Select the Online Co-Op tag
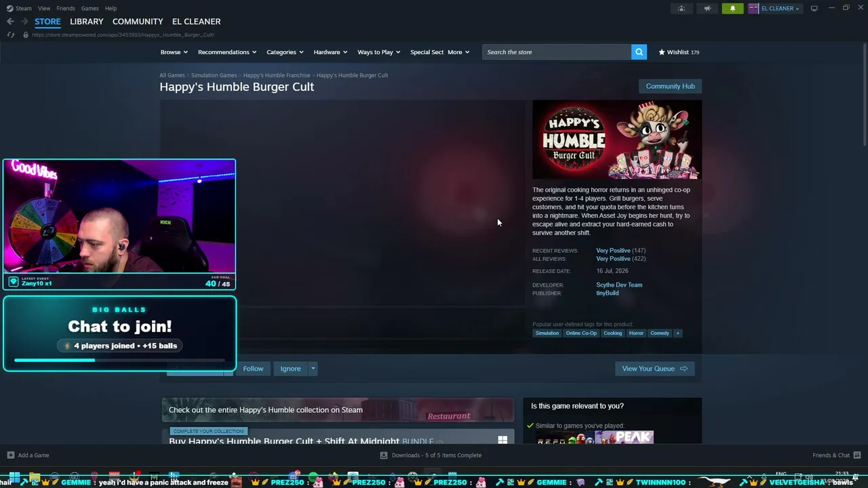 [581, 333]
